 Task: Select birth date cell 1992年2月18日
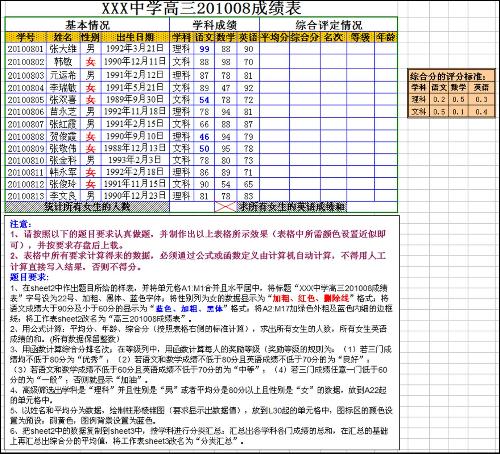135,172
